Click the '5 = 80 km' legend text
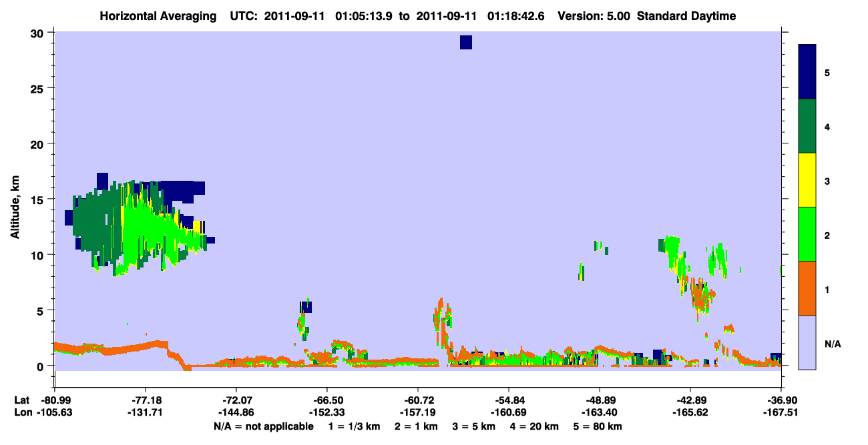The image size is (868, 445). (598, 426)
